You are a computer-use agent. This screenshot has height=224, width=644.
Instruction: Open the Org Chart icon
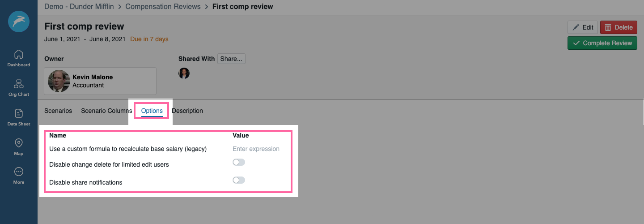[19, 84]
